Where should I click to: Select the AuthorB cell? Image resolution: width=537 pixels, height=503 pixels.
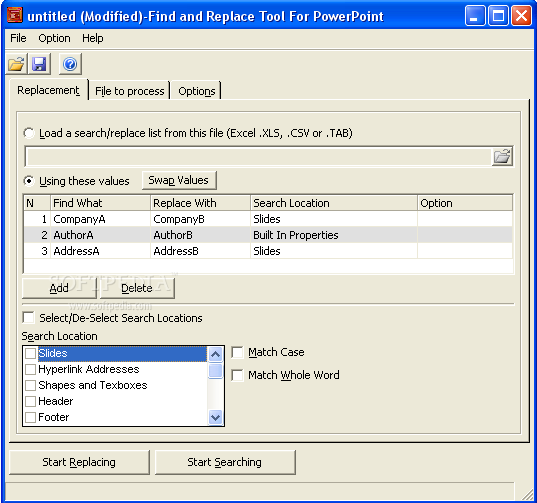point(200,235)
